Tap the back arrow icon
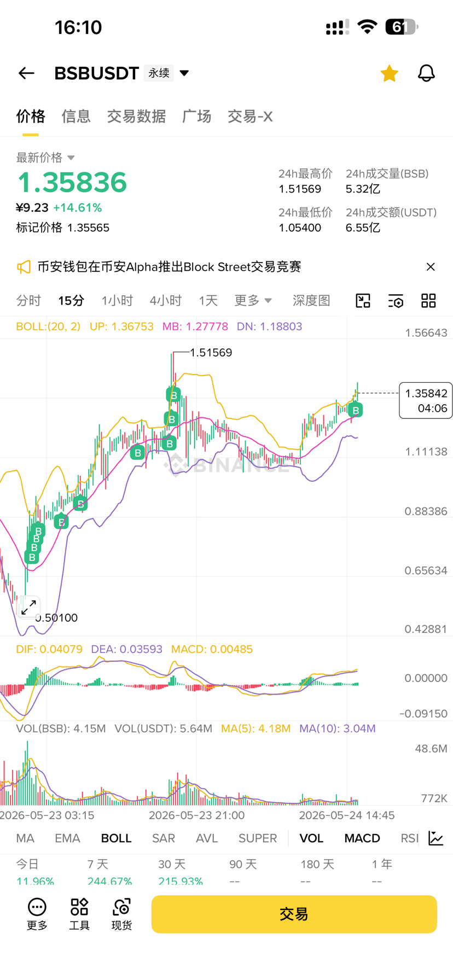The height and width of the screenshot is (980, 453). 26,73
